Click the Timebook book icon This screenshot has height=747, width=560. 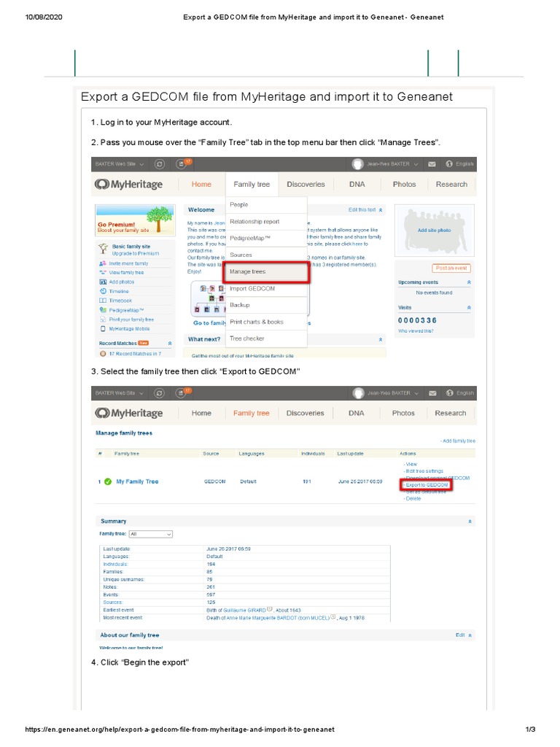click(x=102, y=301)
